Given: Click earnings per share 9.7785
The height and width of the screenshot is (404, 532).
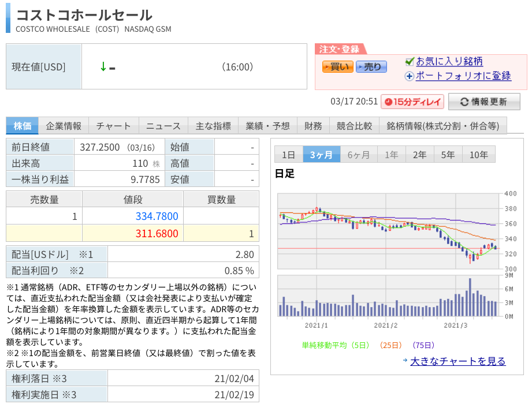Looking at the screenshot, I should [145, 179].
